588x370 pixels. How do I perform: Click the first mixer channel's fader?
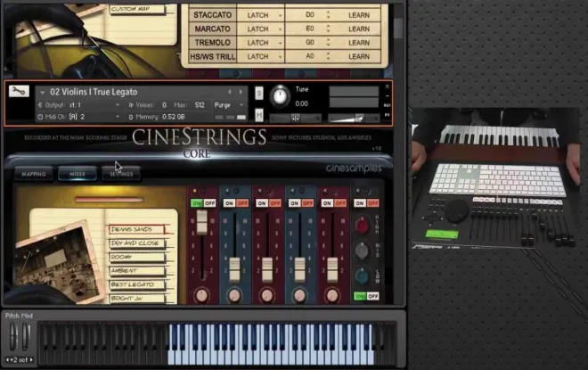coord(201,222)
